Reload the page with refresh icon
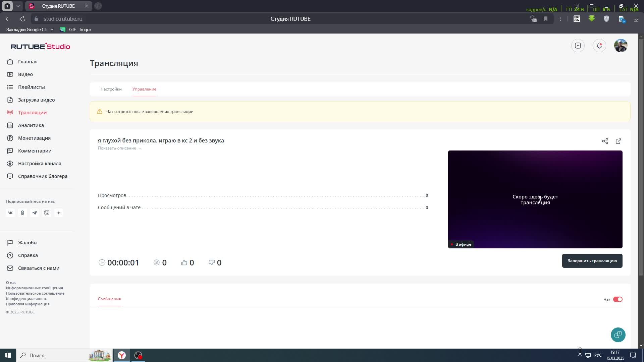This screenshot has height=362, width=644. pos(22,19)
